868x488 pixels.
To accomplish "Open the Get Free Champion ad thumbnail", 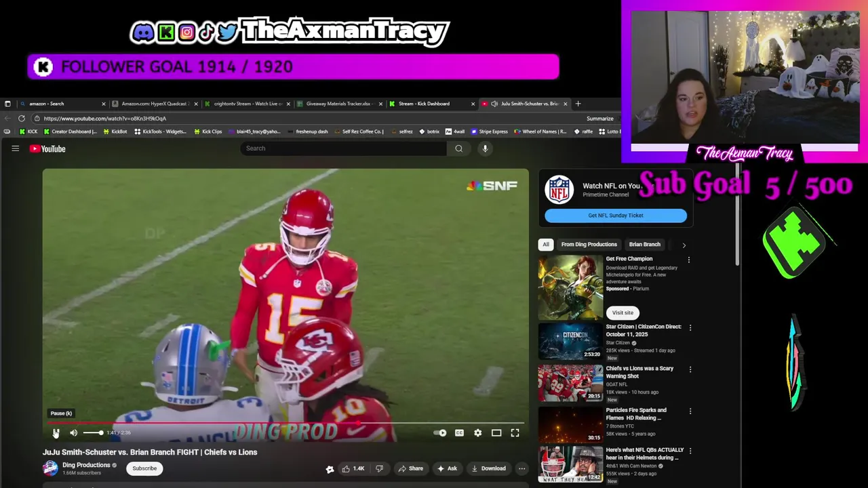I will pos(570,287).
